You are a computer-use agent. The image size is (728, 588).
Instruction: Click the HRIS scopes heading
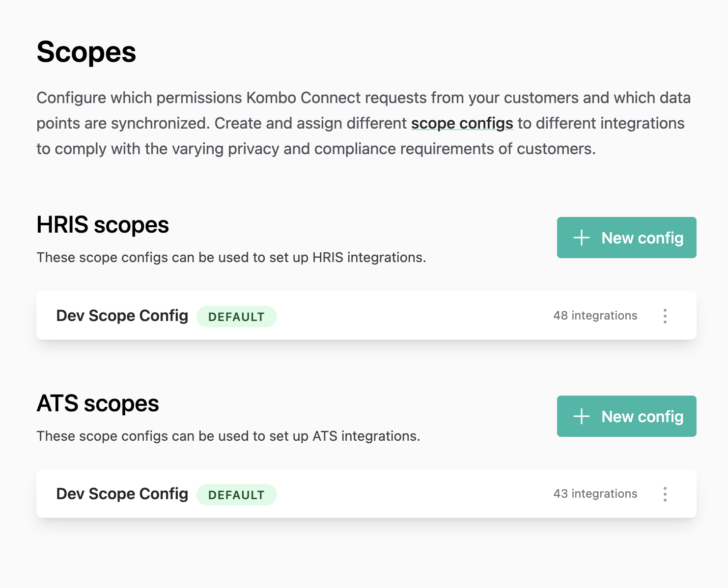pos(103,225)
